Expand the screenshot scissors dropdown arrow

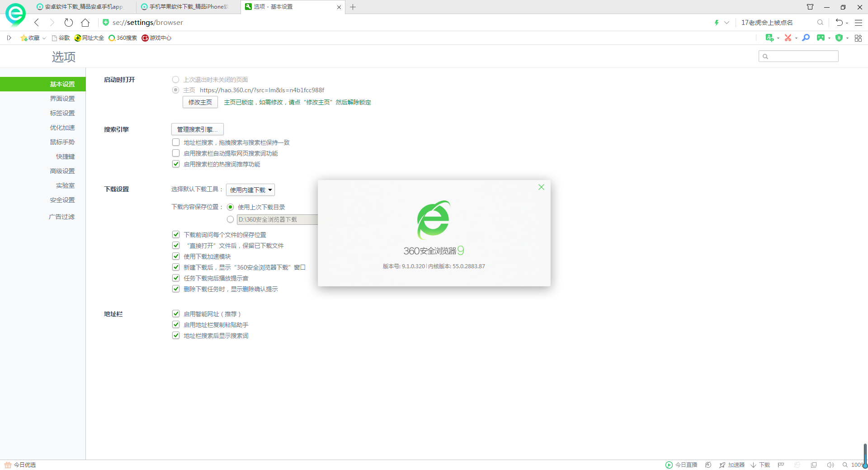[796, 38]
